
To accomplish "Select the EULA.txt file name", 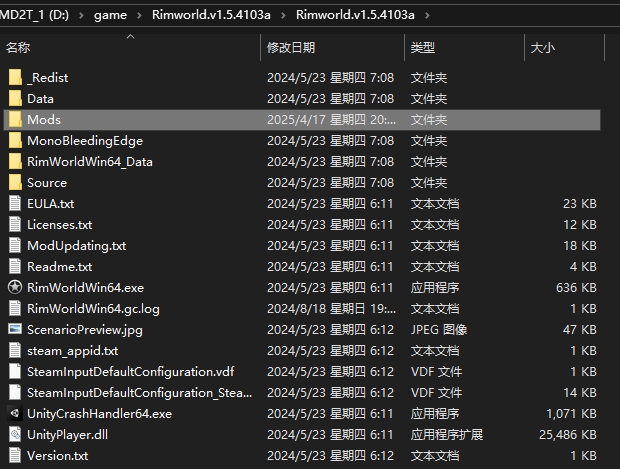I will click(51, 204).
